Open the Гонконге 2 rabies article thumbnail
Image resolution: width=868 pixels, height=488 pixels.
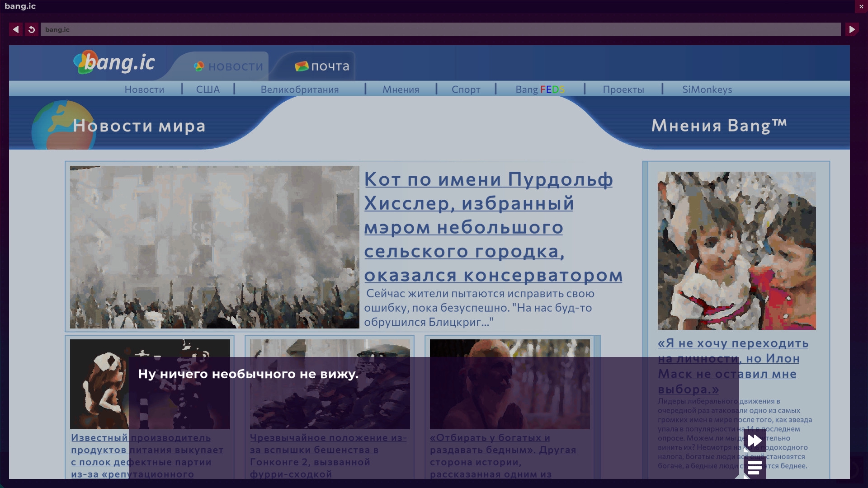[x=330, y=384]
